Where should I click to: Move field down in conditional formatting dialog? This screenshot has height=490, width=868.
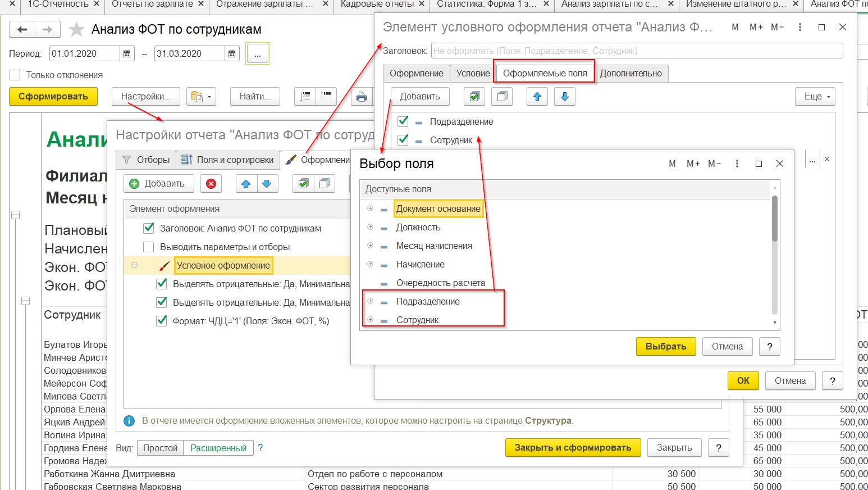coord(565,97)
